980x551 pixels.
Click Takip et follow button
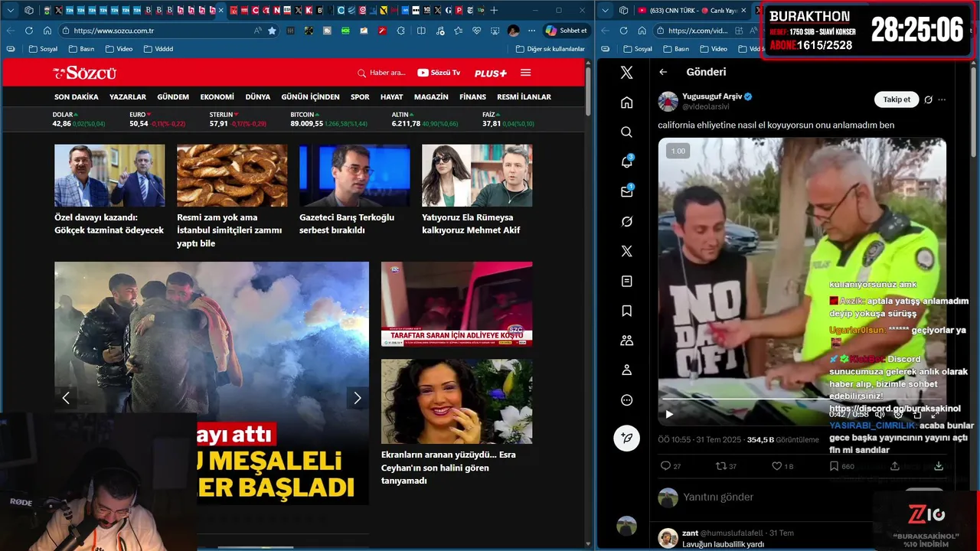897,99
